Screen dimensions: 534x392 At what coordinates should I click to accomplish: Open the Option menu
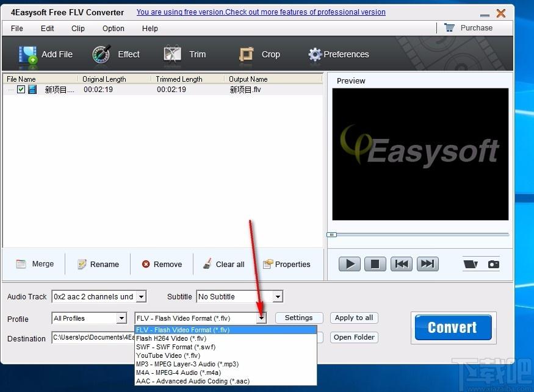point(113,28)
